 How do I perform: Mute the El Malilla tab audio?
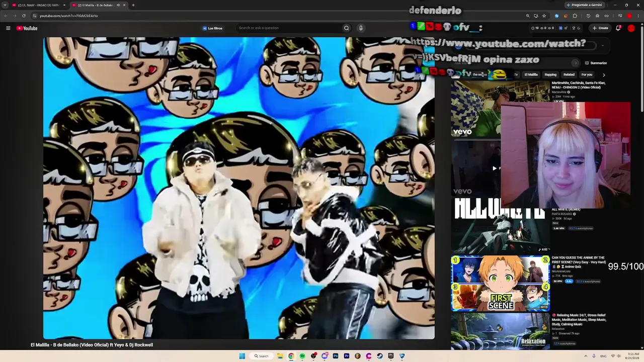[118, 5]
